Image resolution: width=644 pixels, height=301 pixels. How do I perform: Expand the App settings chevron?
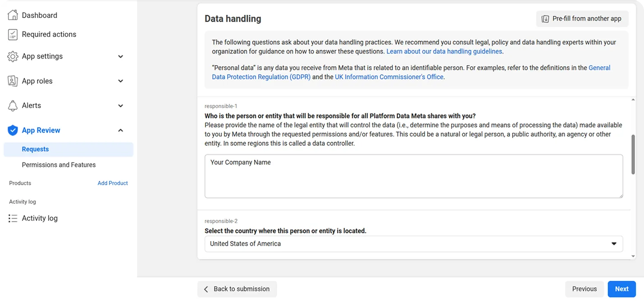click(120, 56)
